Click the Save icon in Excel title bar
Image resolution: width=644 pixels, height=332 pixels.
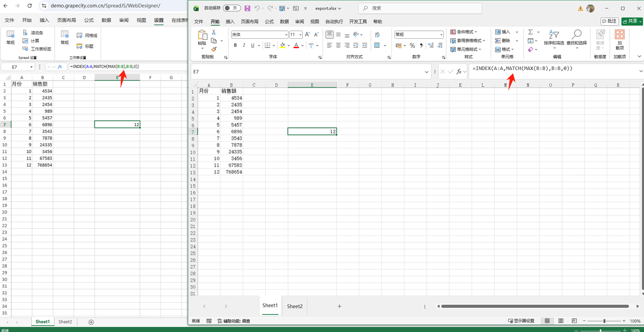247,9
